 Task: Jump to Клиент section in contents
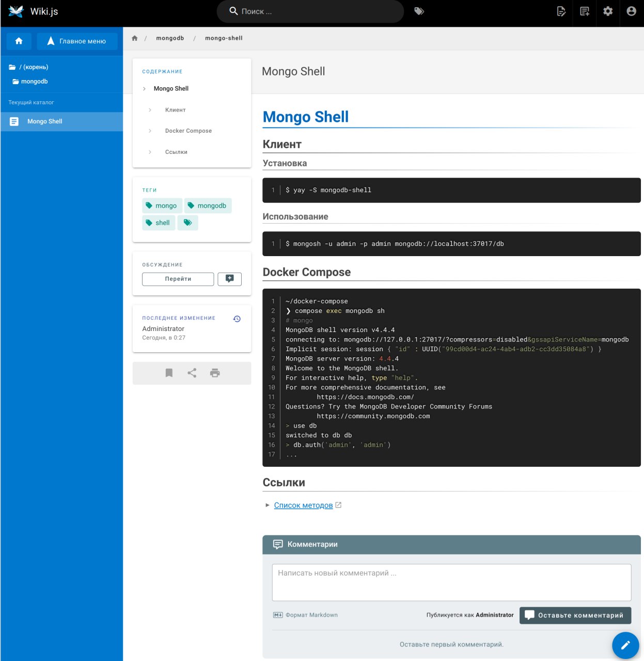coord(176,110)
